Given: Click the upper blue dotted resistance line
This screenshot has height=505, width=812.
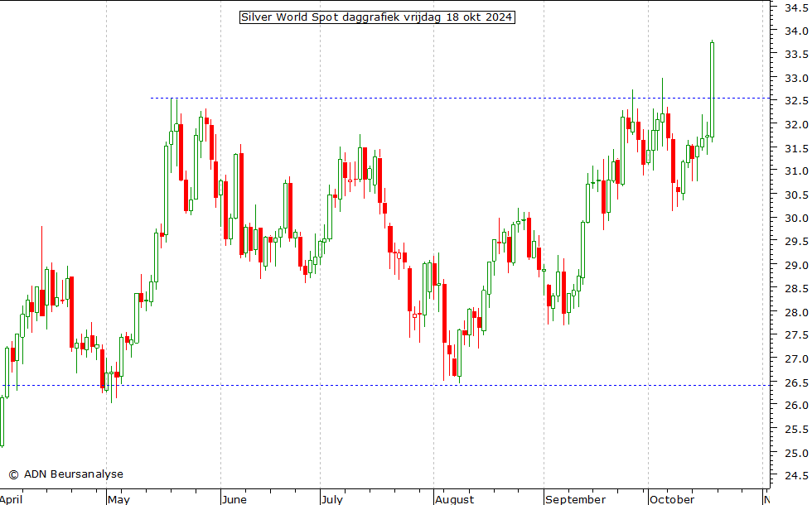Looking at the screenshot, I should [x=460, y=98].
